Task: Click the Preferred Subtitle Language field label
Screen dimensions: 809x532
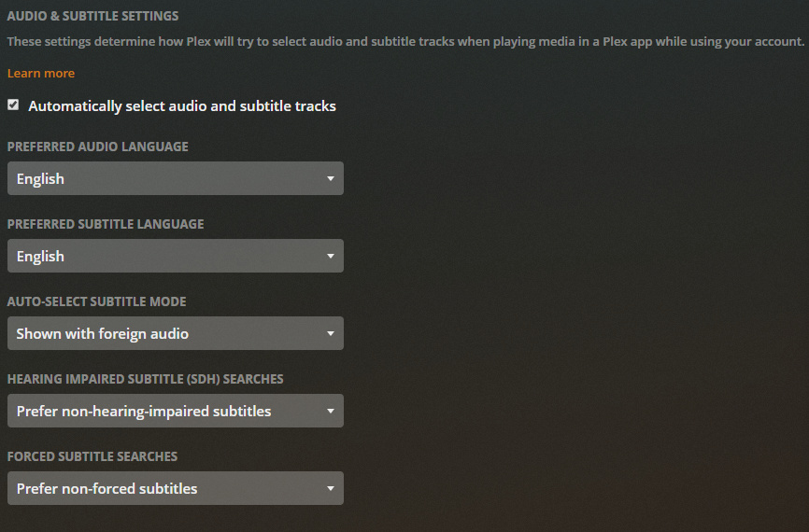Action: [106, 224]
